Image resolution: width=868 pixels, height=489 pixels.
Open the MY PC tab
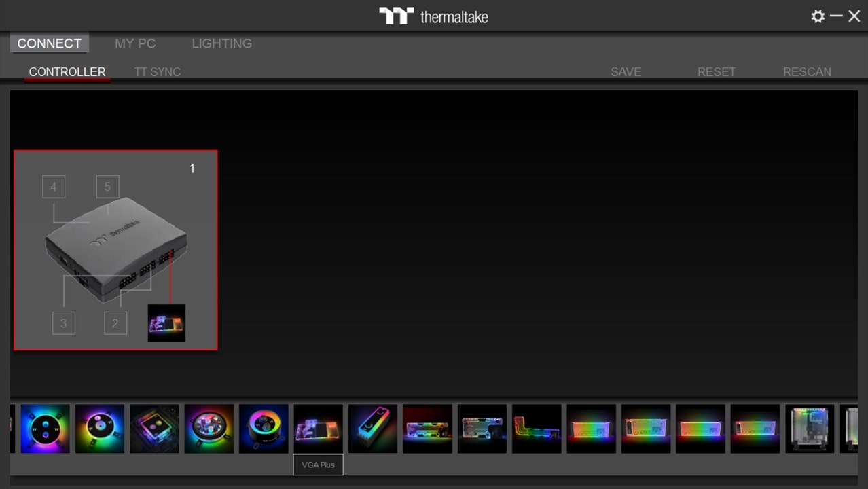(x=135, y=43)
